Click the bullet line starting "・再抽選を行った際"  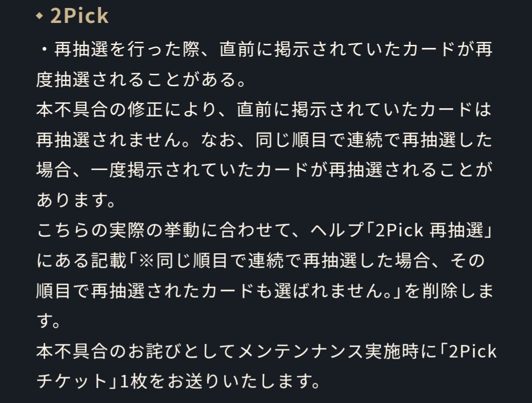(264, 50)
